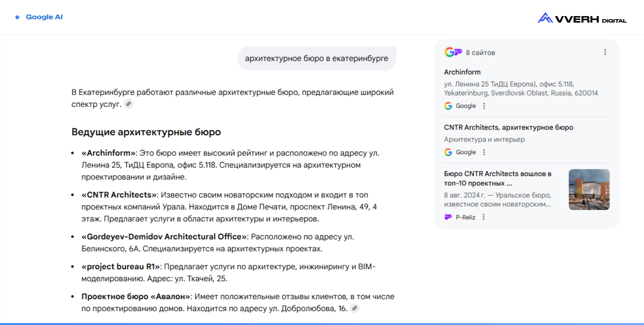Open three-dot menu under 'Архитектура и интерьер'
644x325 pixels.
coord(484,152)
